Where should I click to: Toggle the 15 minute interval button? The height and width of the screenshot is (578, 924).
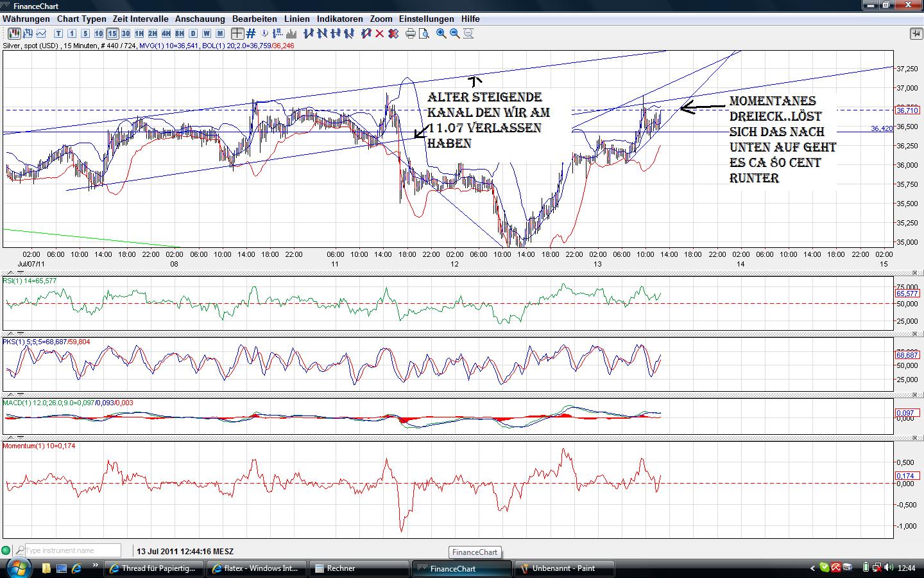pos(112,33)
